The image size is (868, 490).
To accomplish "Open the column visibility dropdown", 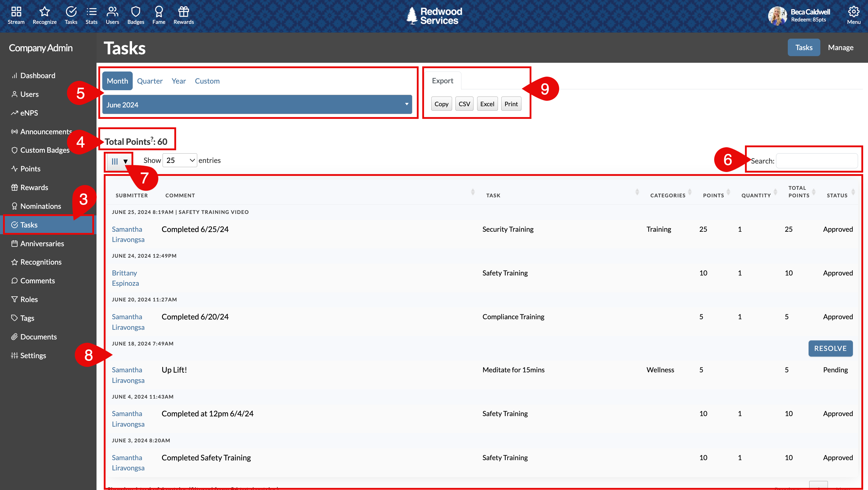I will [x=119, y=161].
